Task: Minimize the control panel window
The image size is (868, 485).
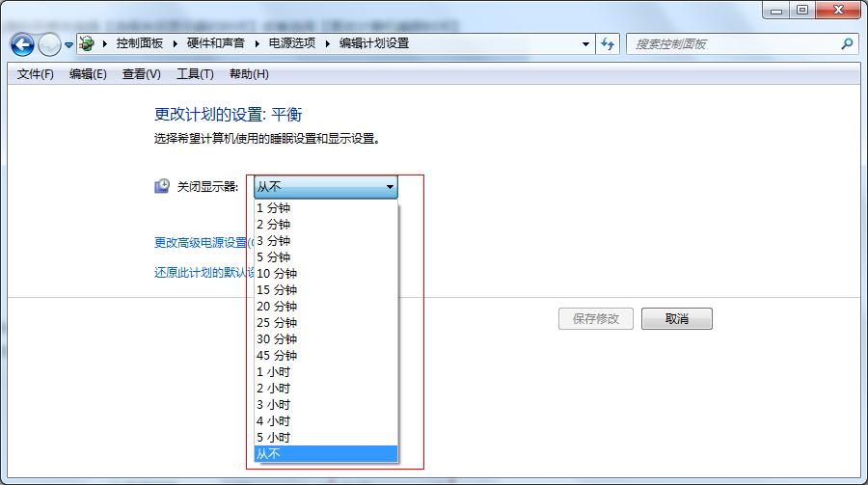Action: coord(776,10)
